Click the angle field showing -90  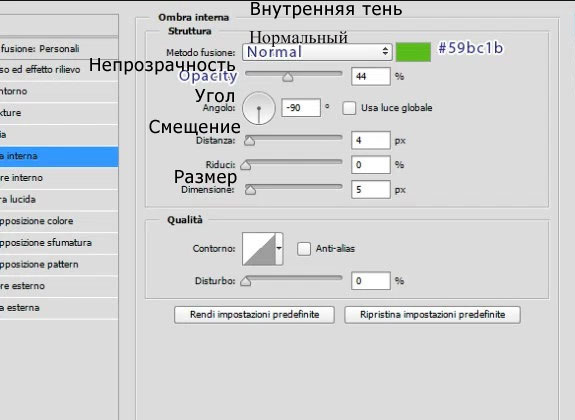click(301, 108)
